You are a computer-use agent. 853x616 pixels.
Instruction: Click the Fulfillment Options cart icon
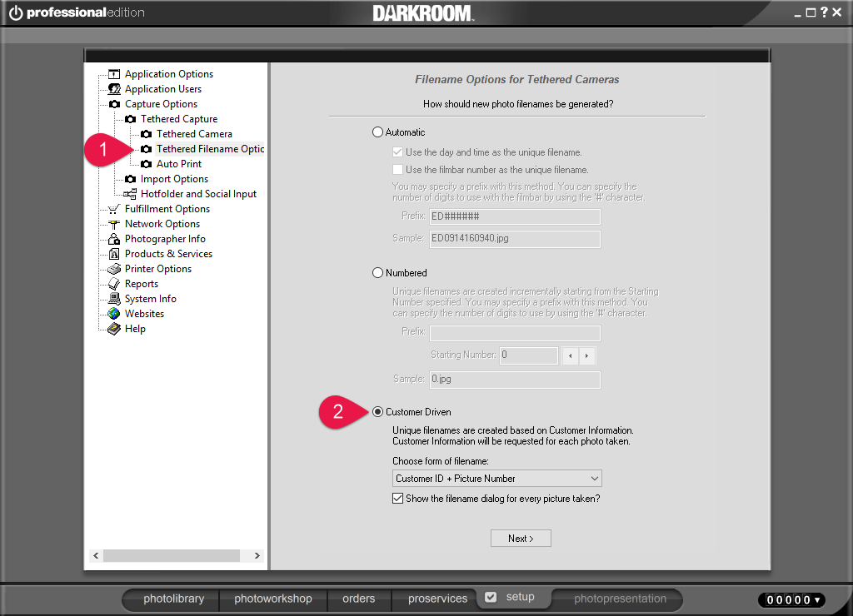tap(113, 209)
